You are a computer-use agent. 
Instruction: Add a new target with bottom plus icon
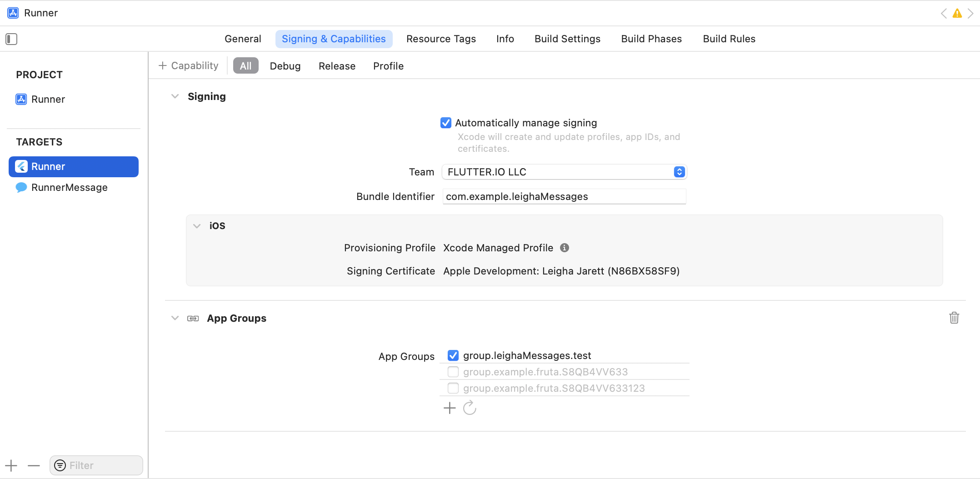(11, 465)
